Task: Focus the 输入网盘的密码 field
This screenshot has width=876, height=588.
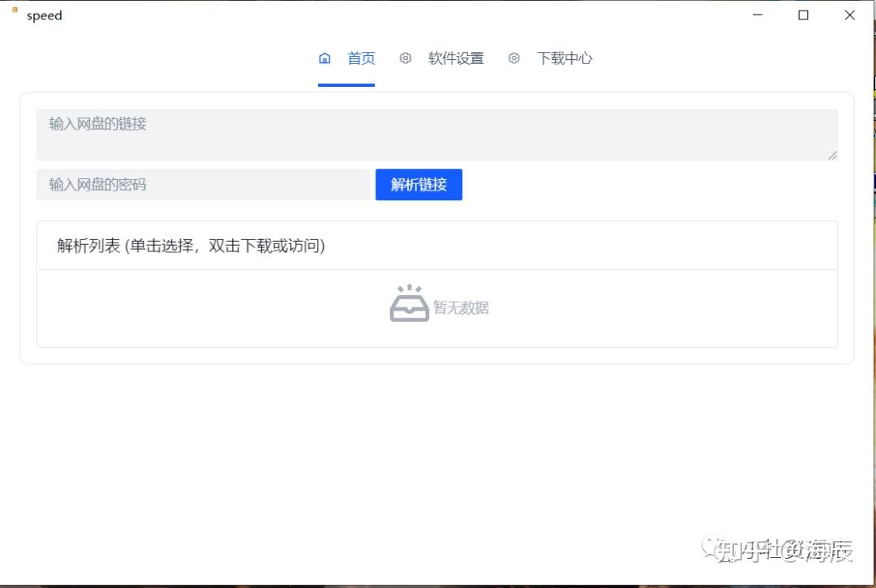Action: (204, 185)
